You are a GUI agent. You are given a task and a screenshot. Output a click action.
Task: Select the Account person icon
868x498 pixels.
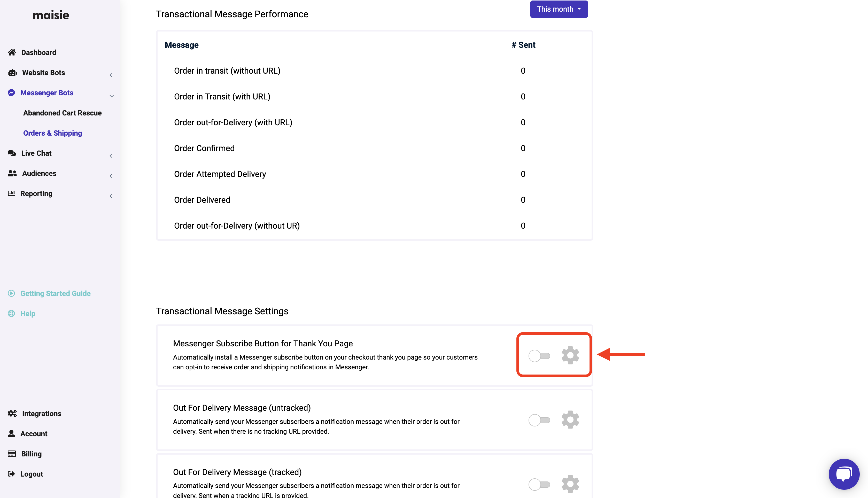point(12,433)
